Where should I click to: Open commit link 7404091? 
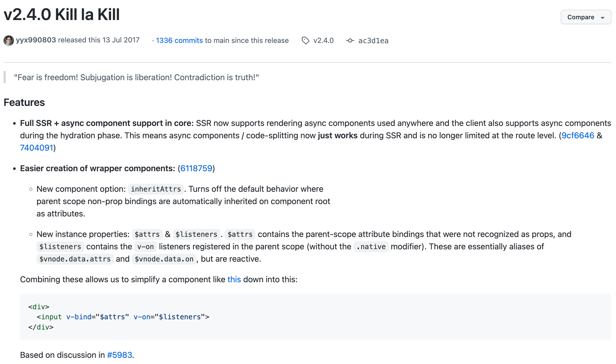coord(37,148)
